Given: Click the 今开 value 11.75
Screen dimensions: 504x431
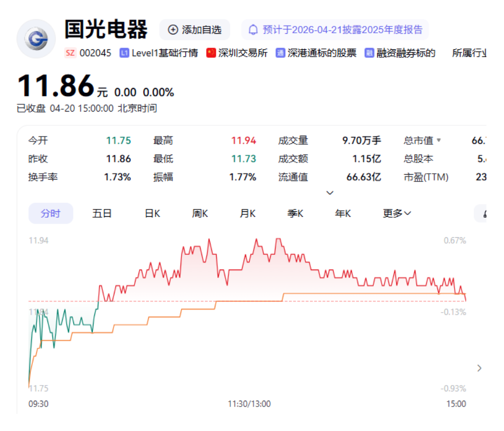Looking at the screenshot, I should 118,140.
